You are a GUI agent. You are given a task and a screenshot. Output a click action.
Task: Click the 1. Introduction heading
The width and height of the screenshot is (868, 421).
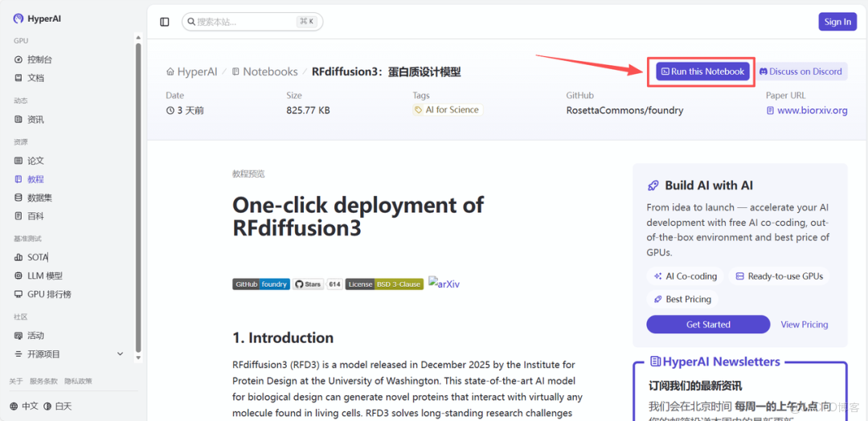point(283,337)
